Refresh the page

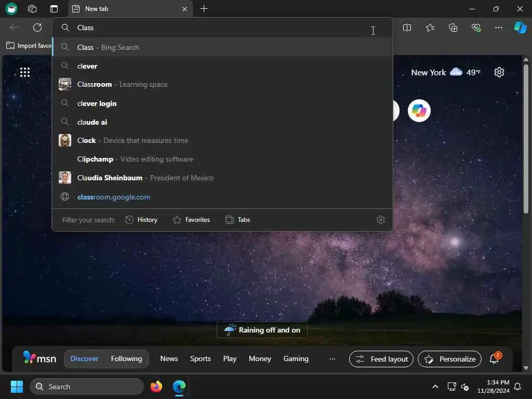point(37,28)
